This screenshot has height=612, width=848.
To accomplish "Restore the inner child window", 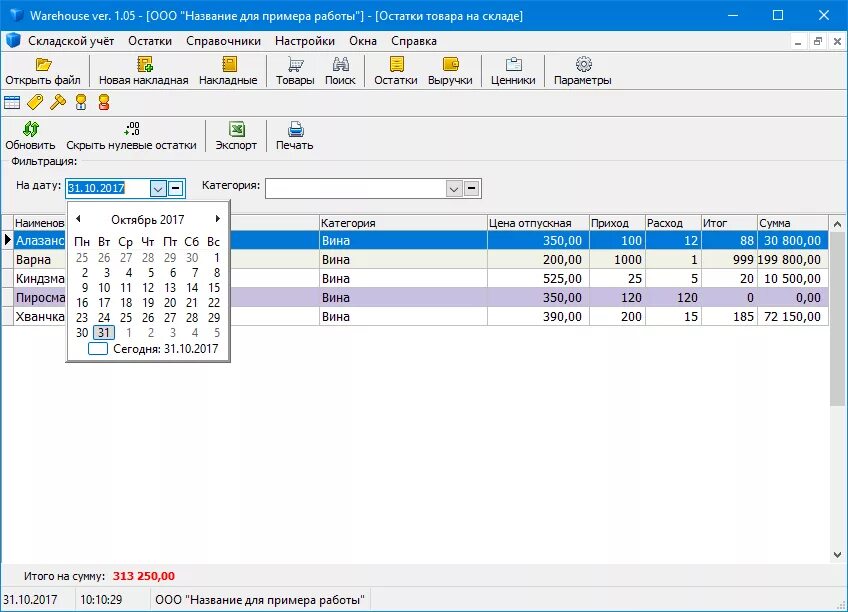I will pos(818,41).
